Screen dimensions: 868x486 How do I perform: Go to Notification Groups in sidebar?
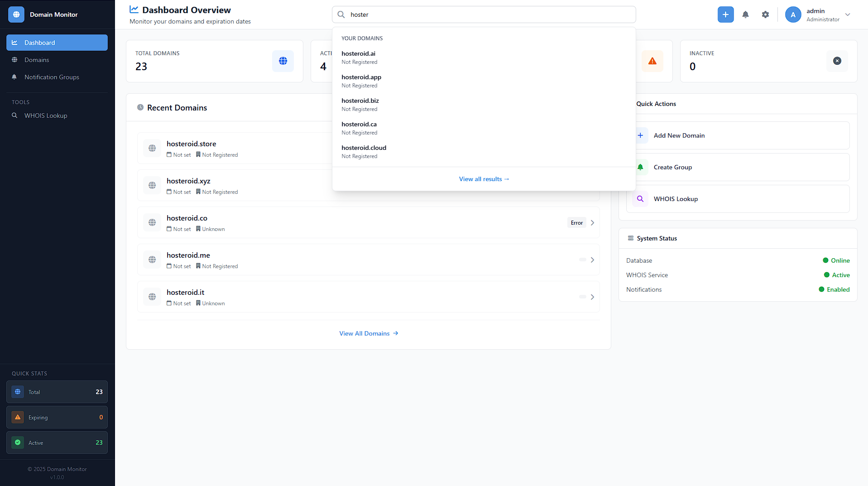pyautogui.click(x=52, y=77)
